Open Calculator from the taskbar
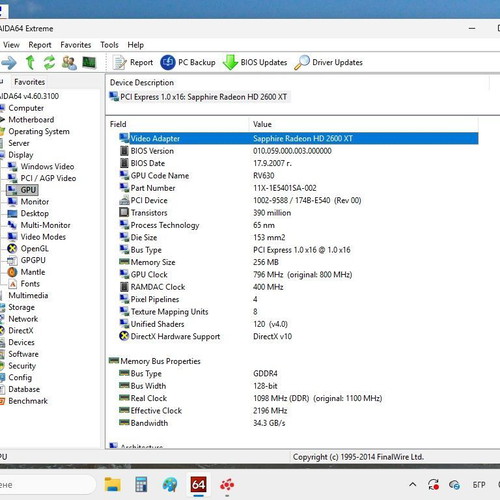Image resolution: width=500 pixels, height=500 pixels. click(141, 484)
